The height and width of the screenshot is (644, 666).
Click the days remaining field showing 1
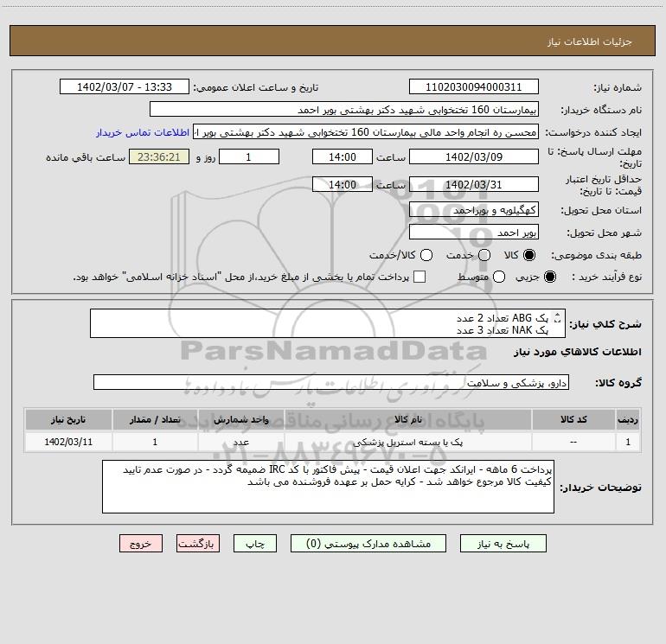[249, 156]
